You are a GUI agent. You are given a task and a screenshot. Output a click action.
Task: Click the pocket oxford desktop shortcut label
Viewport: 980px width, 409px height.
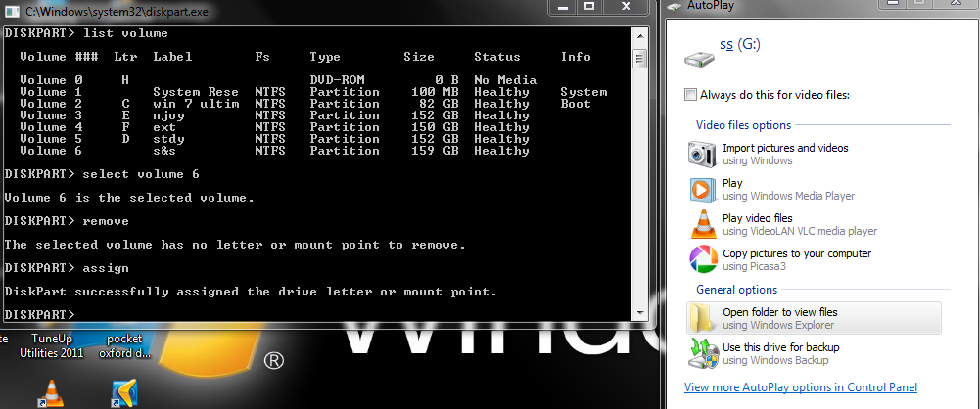coord(123,346)
